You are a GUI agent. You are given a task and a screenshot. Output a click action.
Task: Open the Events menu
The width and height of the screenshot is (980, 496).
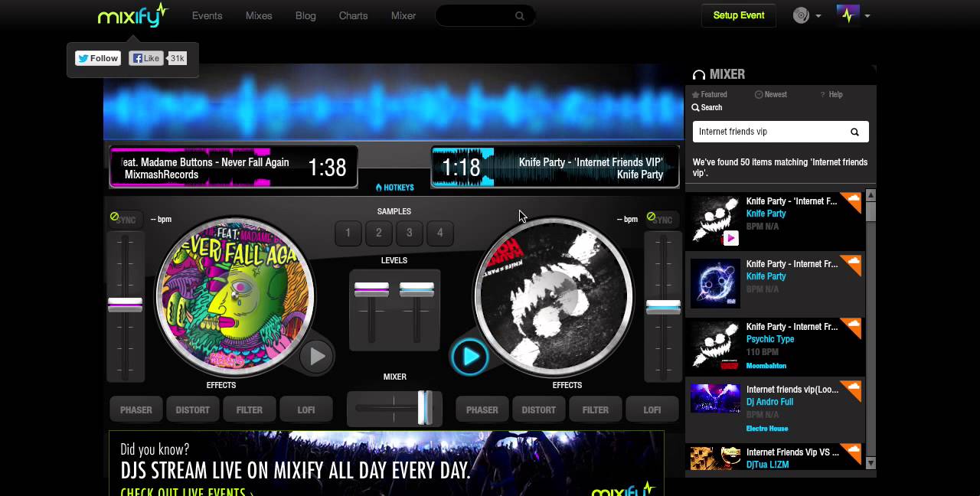coord(207,15)
